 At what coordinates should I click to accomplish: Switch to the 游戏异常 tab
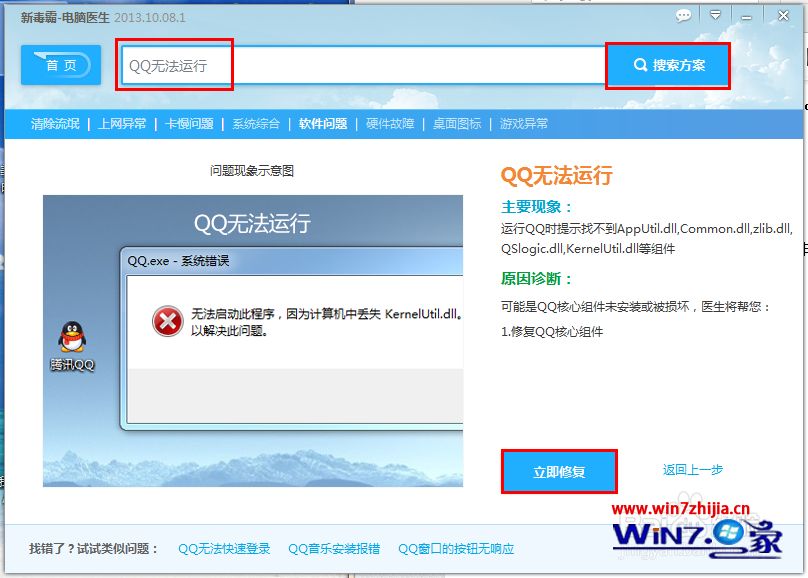[x=524, y=124]
